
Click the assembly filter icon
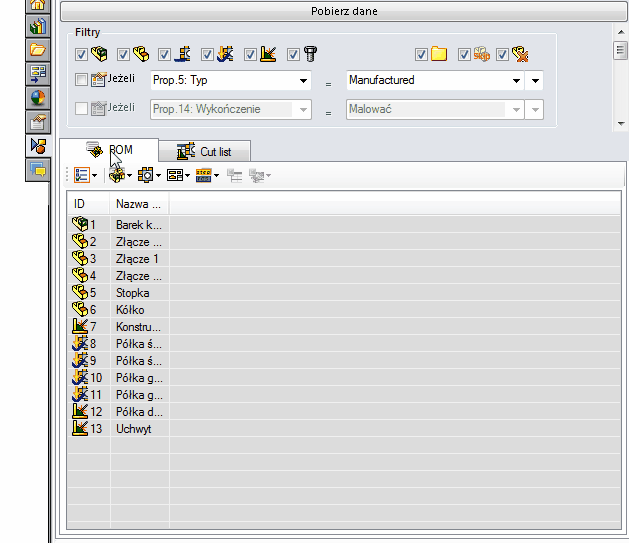(x=99, y=54)
